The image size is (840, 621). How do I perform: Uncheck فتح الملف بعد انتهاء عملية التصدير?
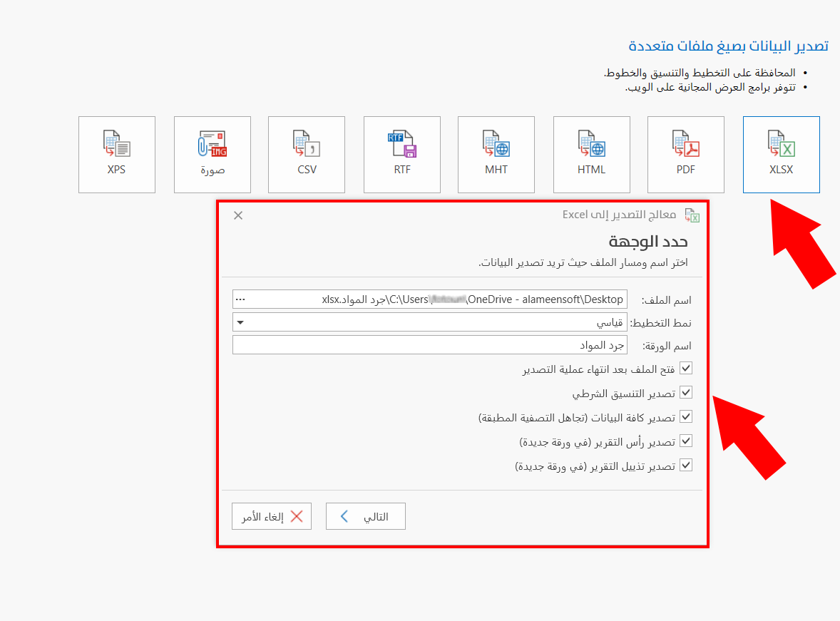pos(685,368)
